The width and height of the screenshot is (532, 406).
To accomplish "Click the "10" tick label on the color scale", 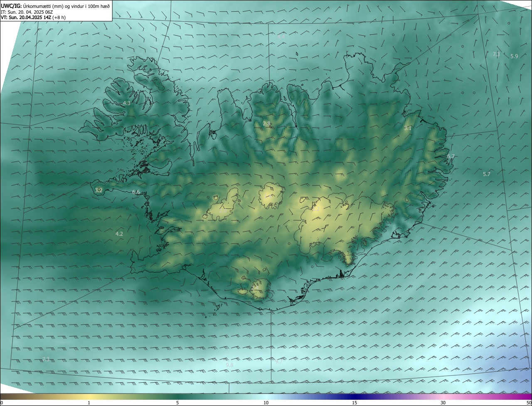I will point(266,403).
